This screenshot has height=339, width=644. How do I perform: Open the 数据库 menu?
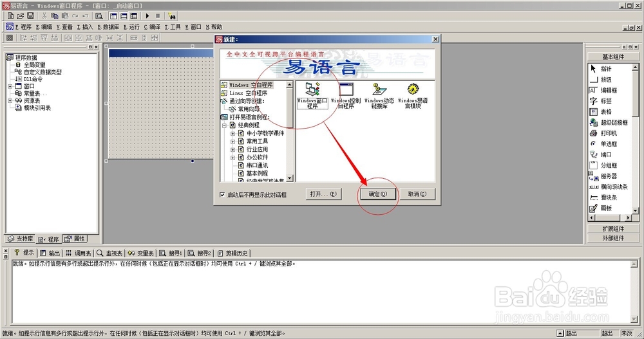pyautogui.click(x=108, y=26)
